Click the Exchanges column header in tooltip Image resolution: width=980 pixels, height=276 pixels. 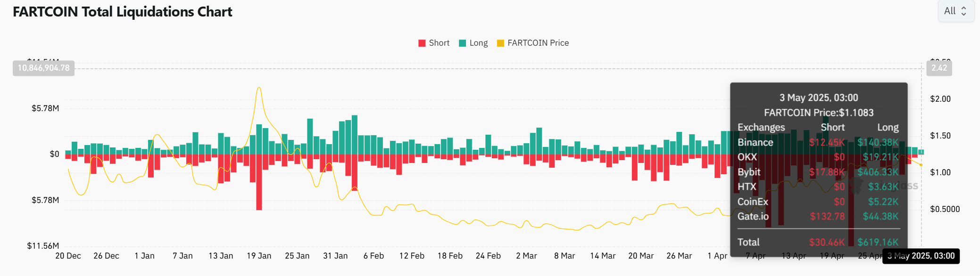click(761, 127)
